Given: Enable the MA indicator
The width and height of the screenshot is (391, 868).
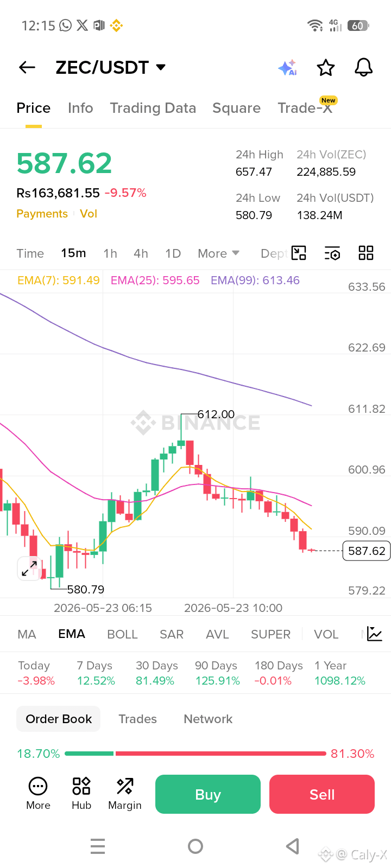Looking at the screenshot, I should (27, 634).
